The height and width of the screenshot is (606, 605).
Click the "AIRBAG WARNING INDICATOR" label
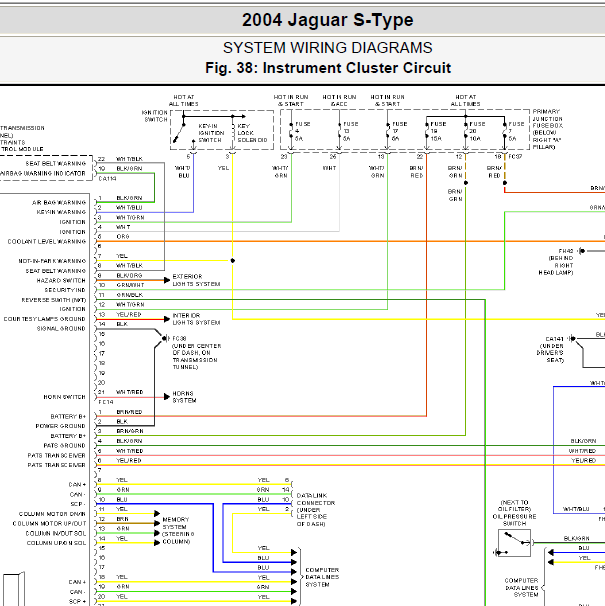click(x=43, y=173)
